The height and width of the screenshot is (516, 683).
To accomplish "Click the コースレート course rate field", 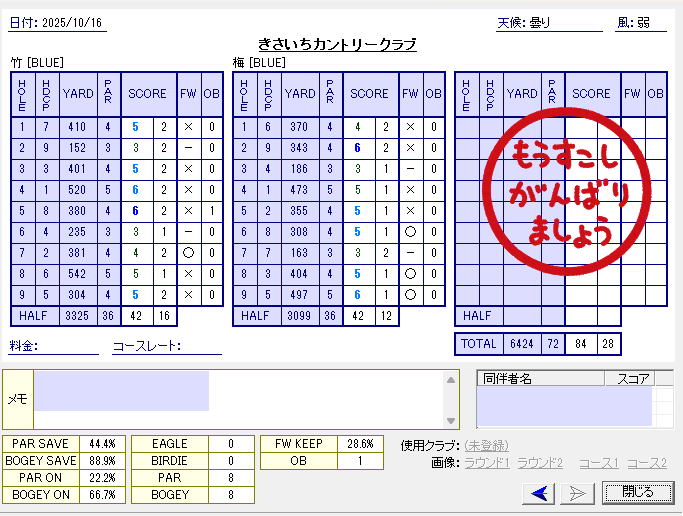I will (x=200, y=346).
